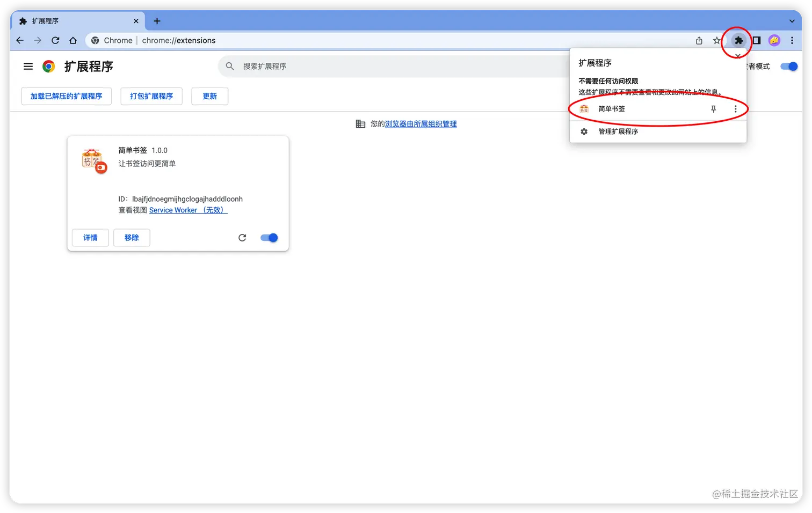The height and width of the screenshot is (513, 812).
Task: Disable the 简单书签 extension switch
Action: click(269, 238)
